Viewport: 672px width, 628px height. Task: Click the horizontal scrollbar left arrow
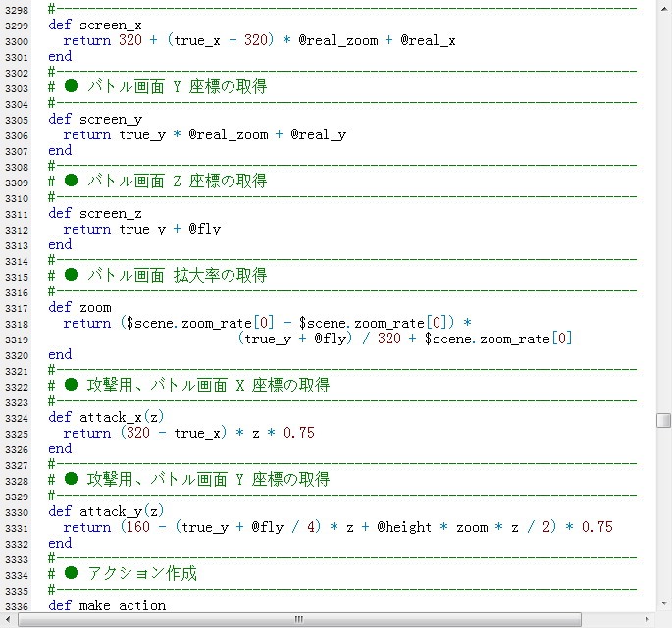[8, 619]
